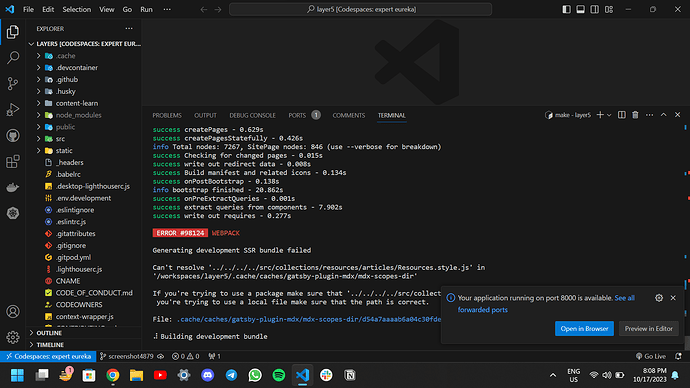Click the Explorer more actions ellipsis
This screenshot has width=690, height=388.
coord(129,29)
